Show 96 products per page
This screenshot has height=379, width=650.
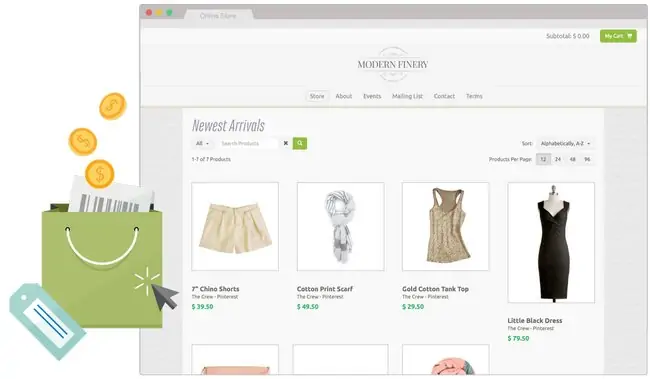587,159
